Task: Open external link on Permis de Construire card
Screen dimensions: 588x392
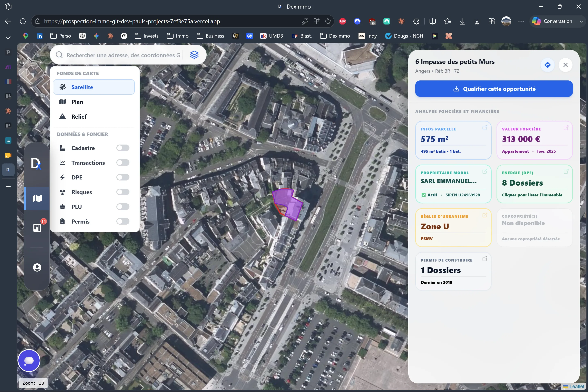Action: tap(484, 259)
